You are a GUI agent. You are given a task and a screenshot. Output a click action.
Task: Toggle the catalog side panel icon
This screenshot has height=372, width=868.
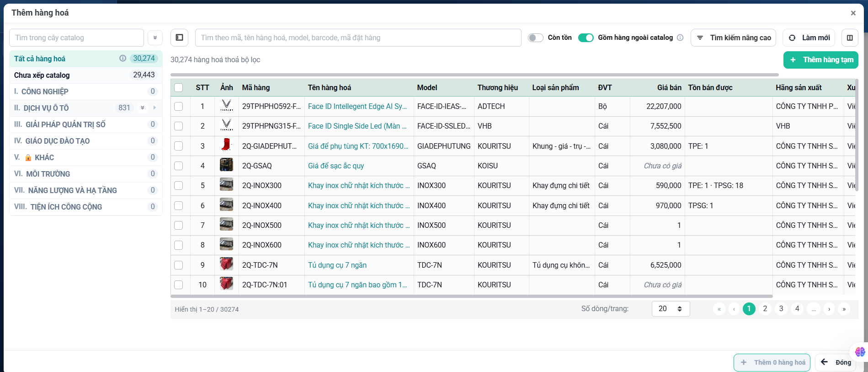(x=179, y=38)
